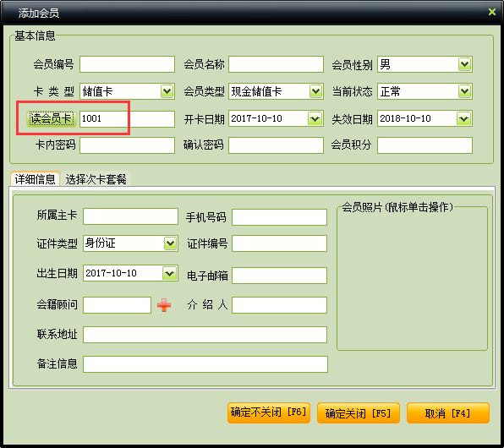This screenshot has width=504, height=448.
Task: Open the 开卡日期 date picker arrow
Action: pyautogui.click(x=315, y=118)
